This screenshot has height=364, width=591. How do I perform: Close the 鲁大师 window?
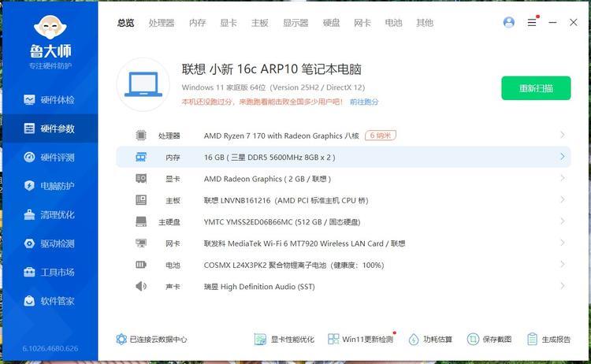click(574, 23)
